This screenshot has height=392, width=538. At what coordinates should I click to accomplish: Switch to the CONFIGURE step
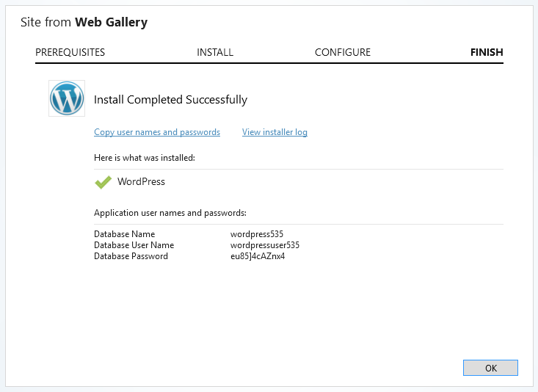(343, 52)
